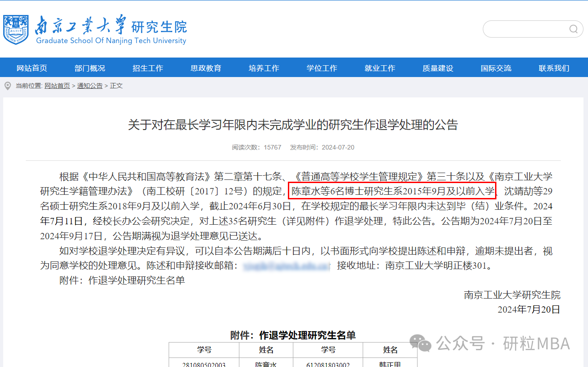Click the 通知公告 breadcrumb link

click(x=90, y=86)
